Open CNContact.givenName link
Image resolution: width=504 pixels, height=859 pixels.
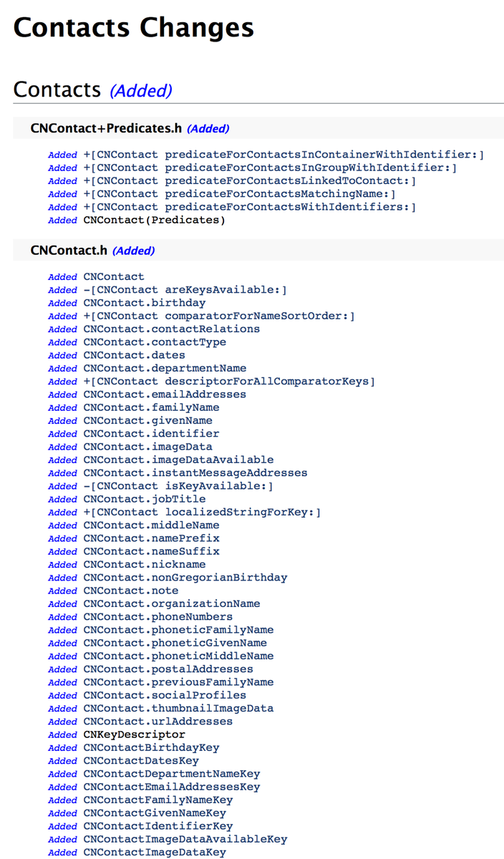147,420
